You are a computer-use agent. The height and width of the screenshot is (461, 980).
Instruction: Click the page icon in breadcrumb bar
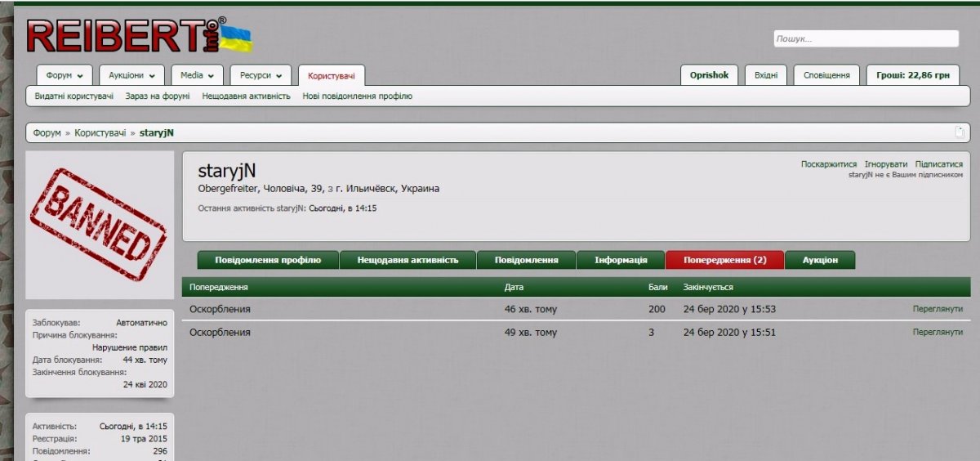click(960, 132)
